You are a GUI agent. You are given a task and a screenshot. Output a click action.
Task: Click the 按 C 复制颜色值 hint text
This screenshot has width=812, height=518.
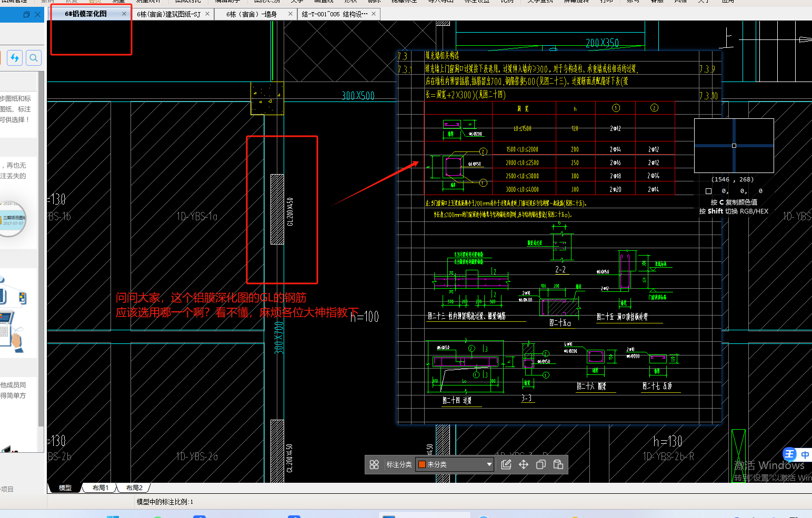(x=734, y=202)
